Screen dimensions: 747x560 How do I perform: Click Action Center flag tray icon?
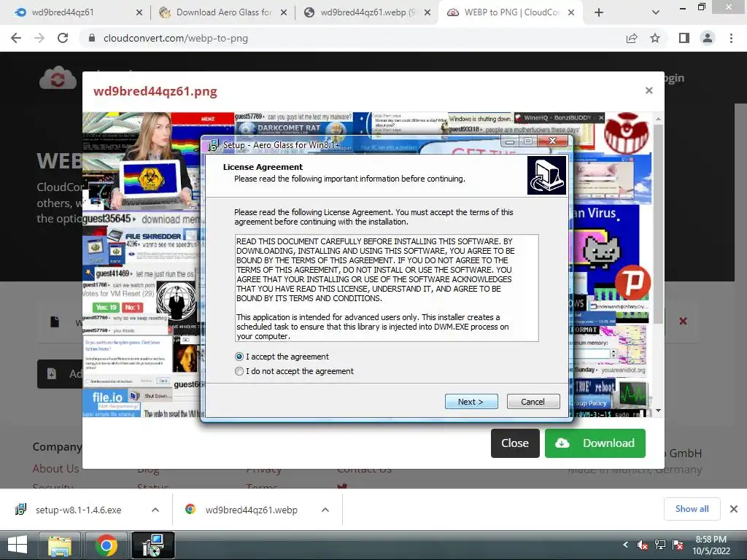(678, 545)
